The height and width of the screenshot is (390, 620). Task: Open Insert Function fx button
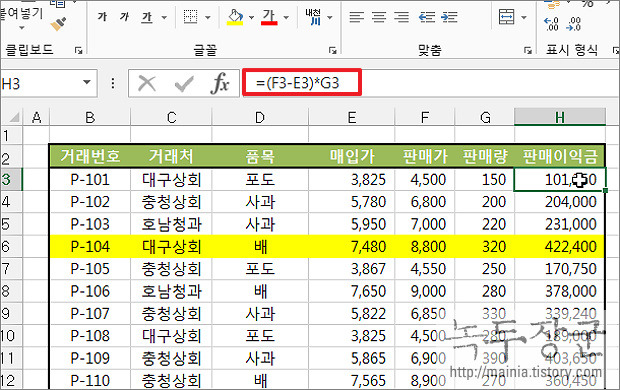coord(220,83)
